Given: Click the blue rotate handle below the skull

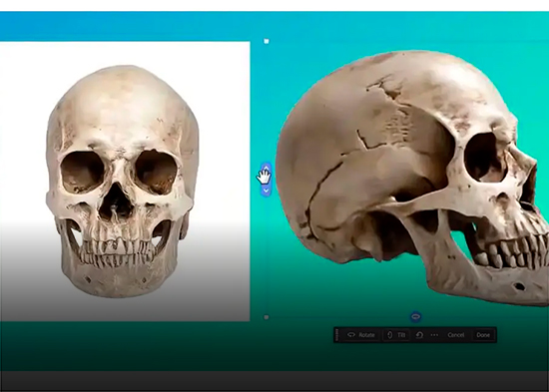Looking at the screenshot, I should coord(415,317).
